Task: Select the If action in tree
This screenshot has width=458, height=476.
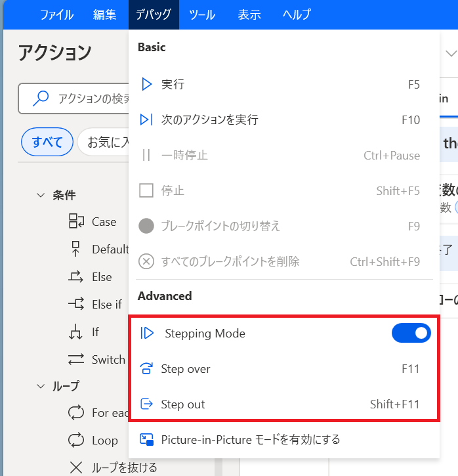Action: tap(95, 332)
